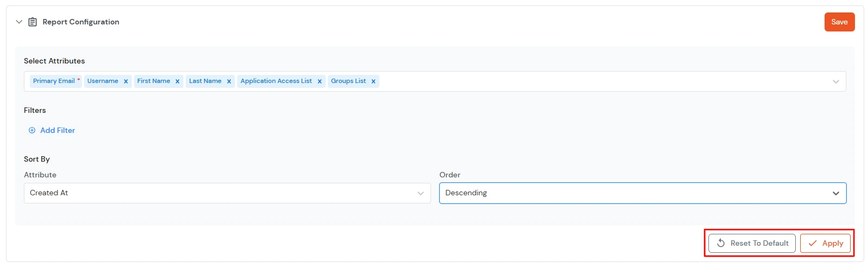Viewport: 868px width, 268px height.
Task: Click the Primary Email attribute tag
Action: pyautogui.click(x=56, y=81)
